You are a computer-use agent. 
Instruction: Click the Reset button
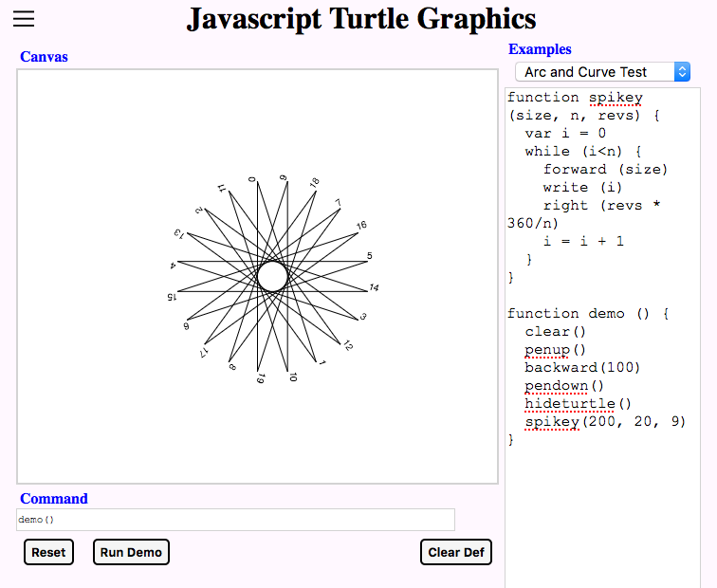point(48,552)
